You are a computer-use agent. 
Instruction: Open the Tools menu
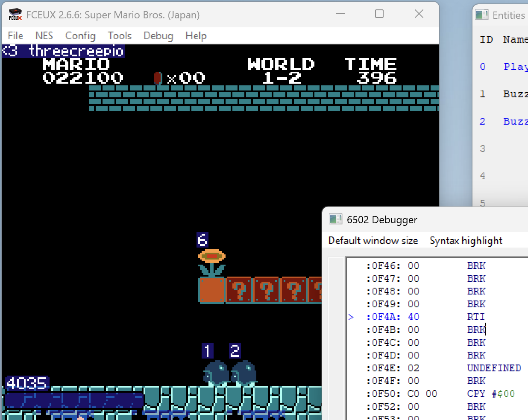(x=119, y=36)
